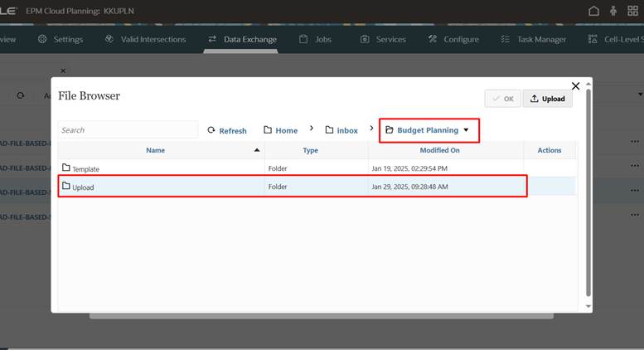The height and width of the screenshot is (350, 644).
Task: Open the Navigator grid icon
Action: click(x=633, y=11)
